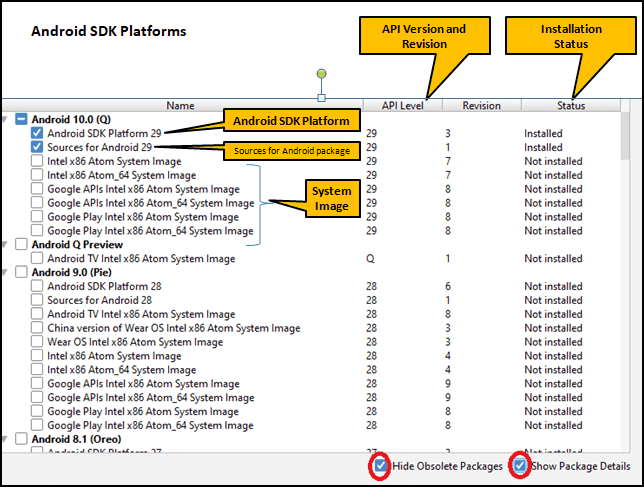
Task: Check the Android 9.0 (Pie) group checkbox
Action: coord(21,272)
